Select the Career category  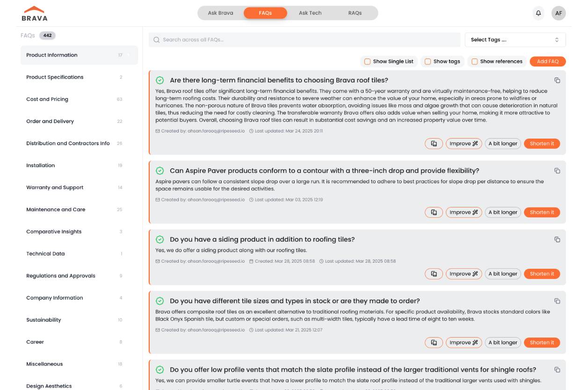79,341
